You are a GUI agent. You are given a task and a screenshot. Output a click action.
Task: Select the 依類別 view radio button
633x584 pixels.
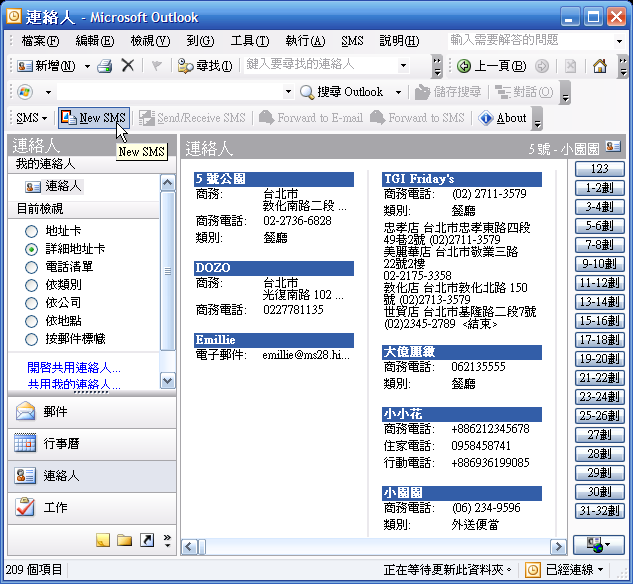click(31, 285)
